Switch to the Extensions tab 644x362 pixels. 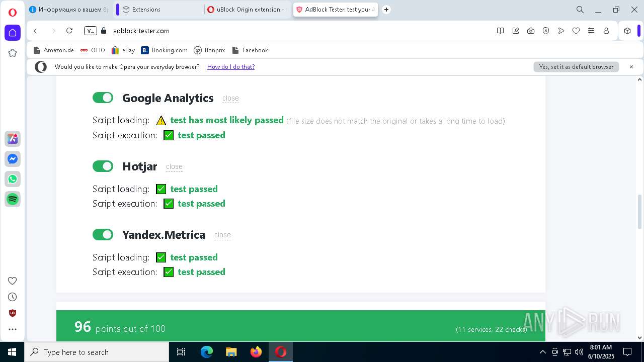click(161, 10)
